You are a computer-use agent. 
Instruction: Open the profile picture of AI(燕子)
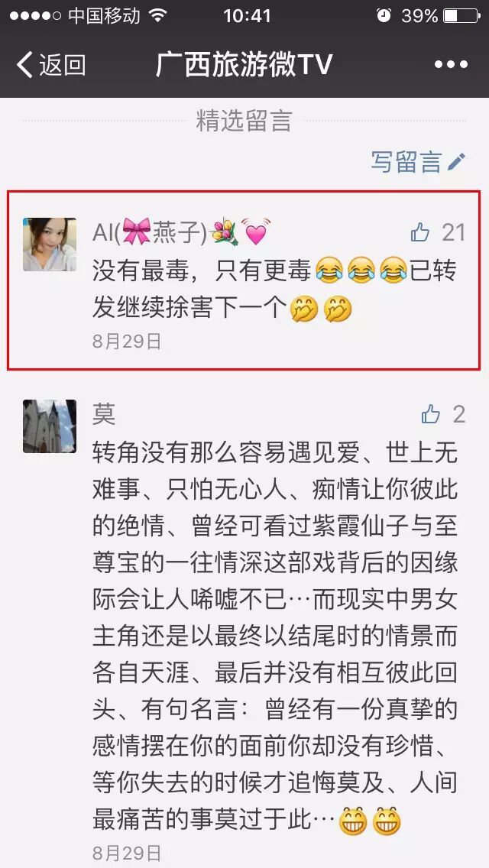click(x=50, y=245)
